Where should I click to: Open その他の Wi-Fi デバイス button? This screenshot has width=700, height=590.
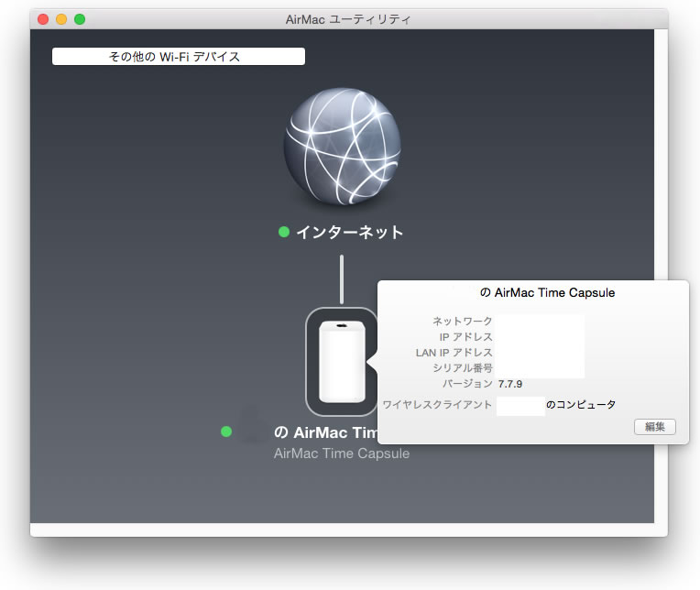[179, 57]
